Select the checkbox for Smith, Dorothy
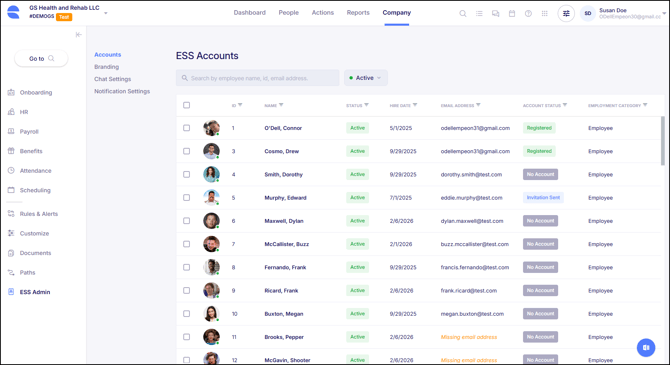Viewport: 670px width, 365px height. point(186,174)
